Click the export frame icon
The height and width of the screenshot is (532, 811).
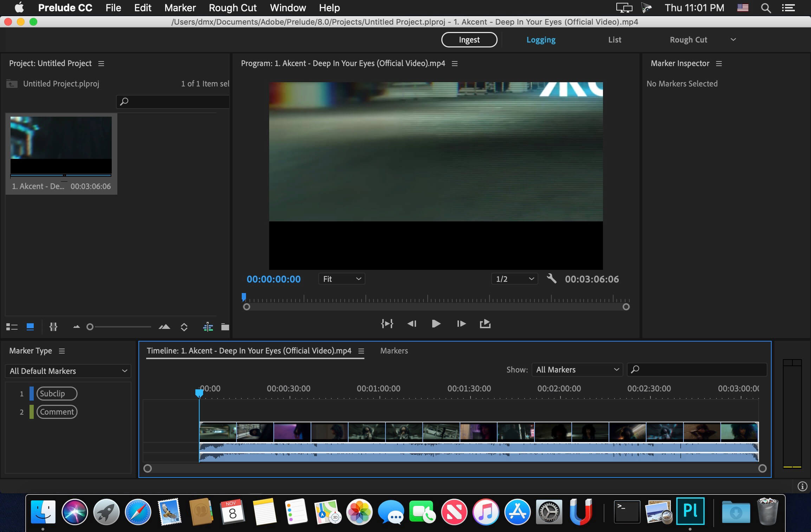point(485,324)
